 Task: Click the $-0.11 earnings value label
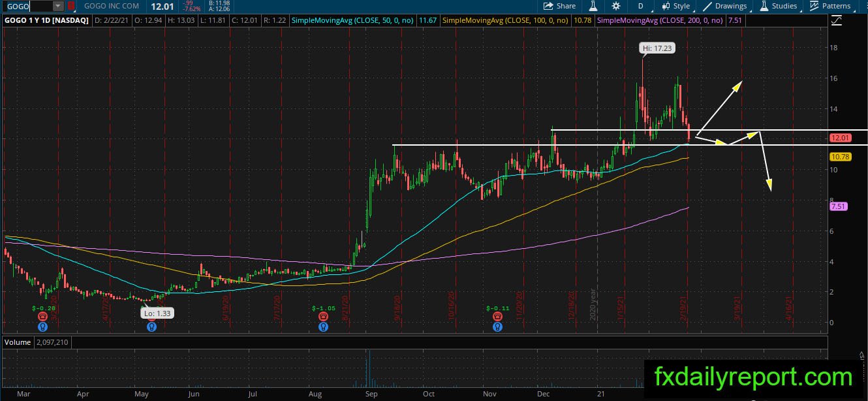(498, 308)
